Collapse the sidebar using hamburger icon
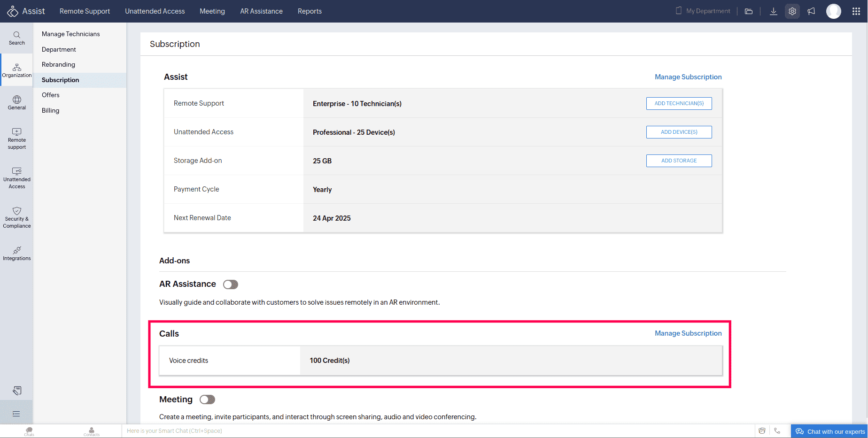The image size is (868, 438). [x=16, y=414]
